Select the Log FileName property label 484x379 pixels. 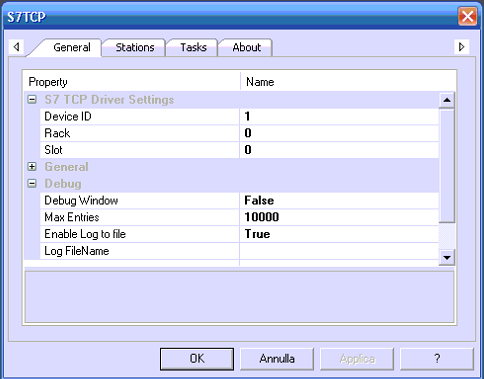(x=77, y=251)
